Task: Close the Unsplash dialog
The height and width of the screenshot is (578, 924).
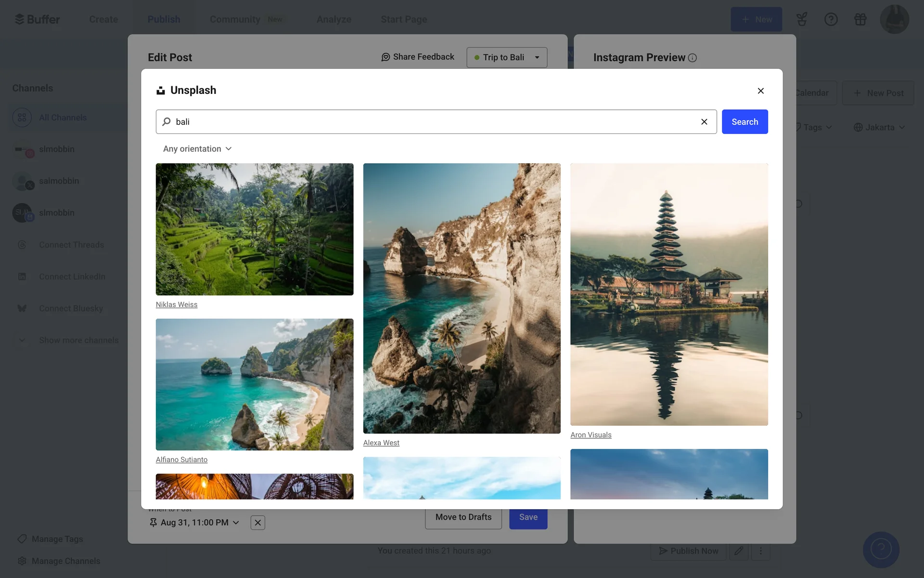Action: [x=760, y=91]
